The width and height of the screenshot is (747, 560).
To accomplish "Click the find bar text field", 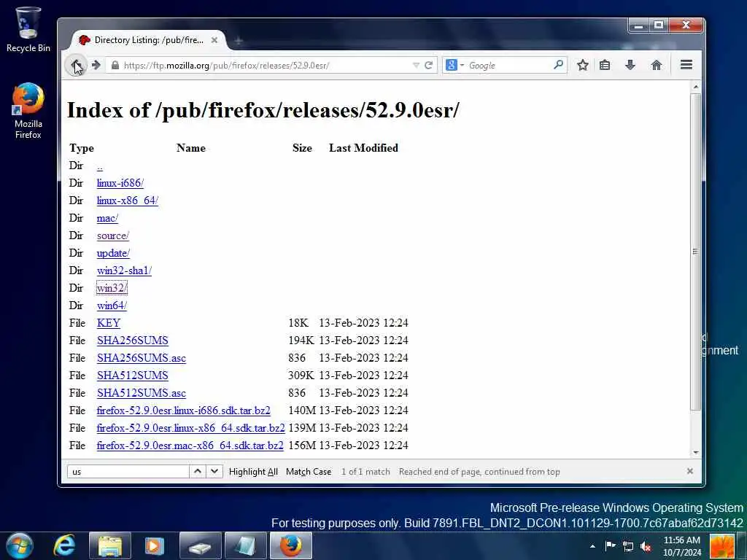I will 128,472.
